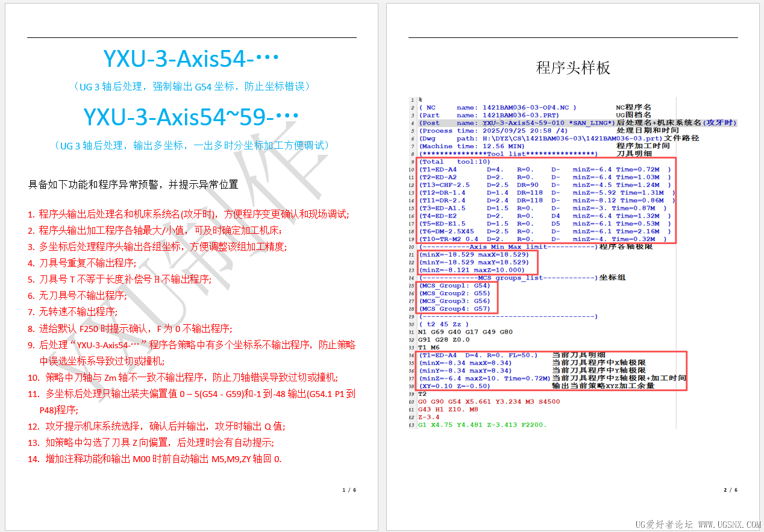Click annotation "输出当前策略XYZ加工余量"
Screen dimensions: 764x532
[x=603, y=386]
